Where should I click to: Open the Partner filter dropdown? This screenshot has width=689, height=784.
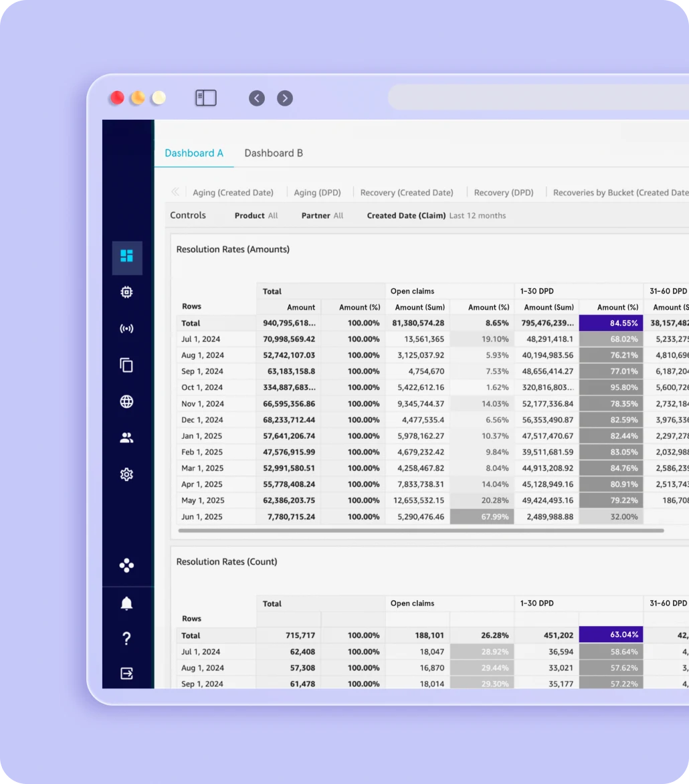(x=322, y=216)
